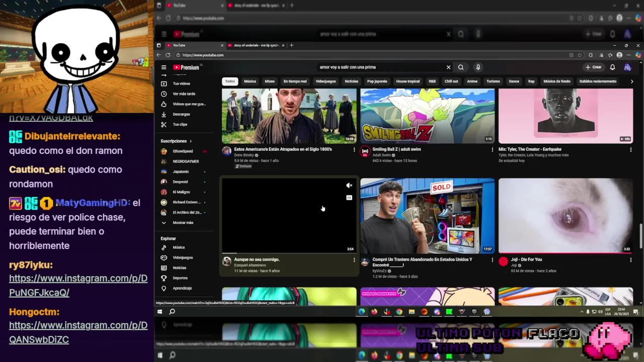The width and height of the screenshot is (644, 362).
Task: Open options menu for Smiling Ball Z video
Action: [493, 149]
